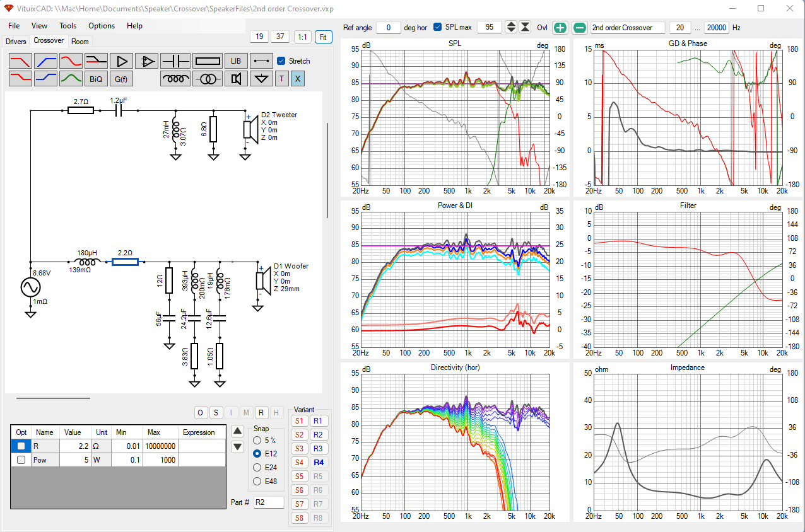
Task: Click the T toolbar button
Action: 282,79
